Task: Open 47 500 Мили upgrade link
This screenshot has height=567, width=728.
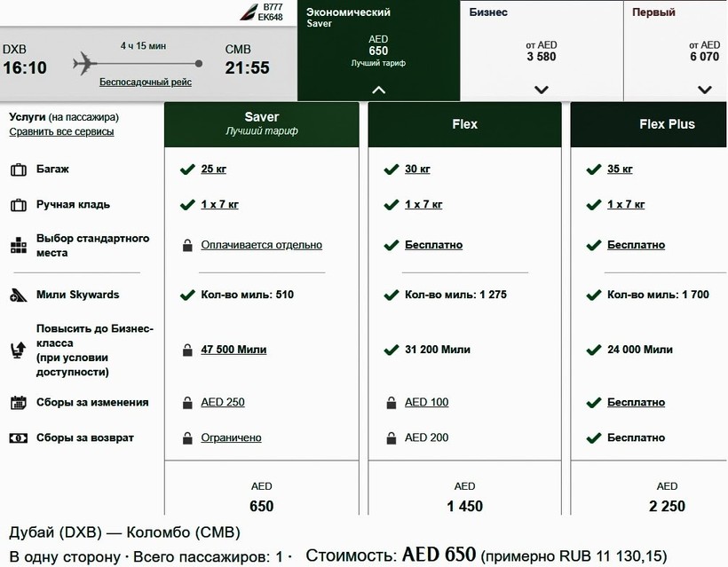Action: click(233, 350)
